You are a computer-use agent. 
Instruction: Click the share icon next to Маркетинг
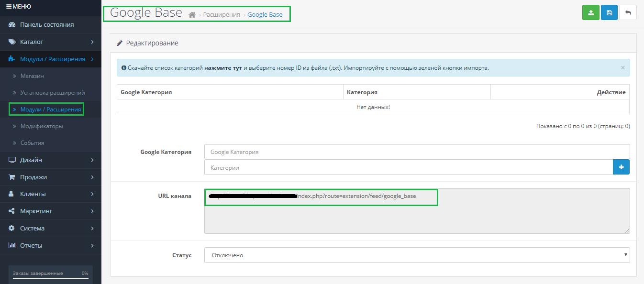12,211
